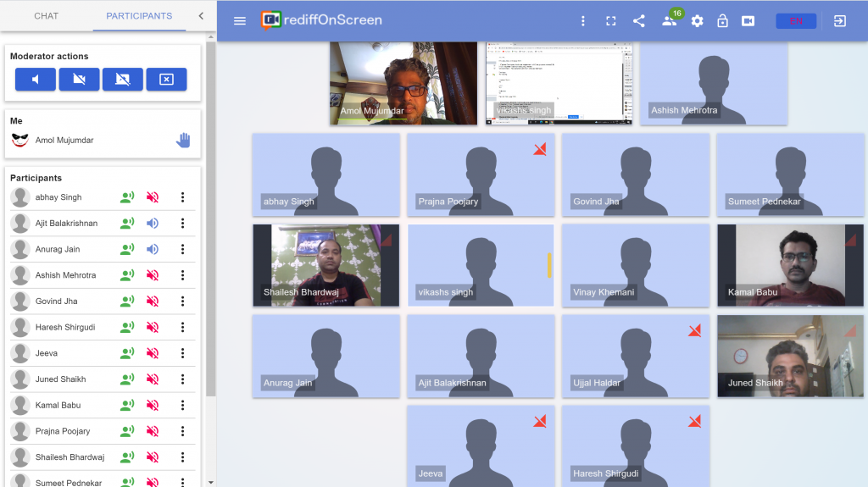Click Ajit Balakrishnan's green presenter icon
The height and width of the screenshot is (487, 868).
(x=127, y=223)
